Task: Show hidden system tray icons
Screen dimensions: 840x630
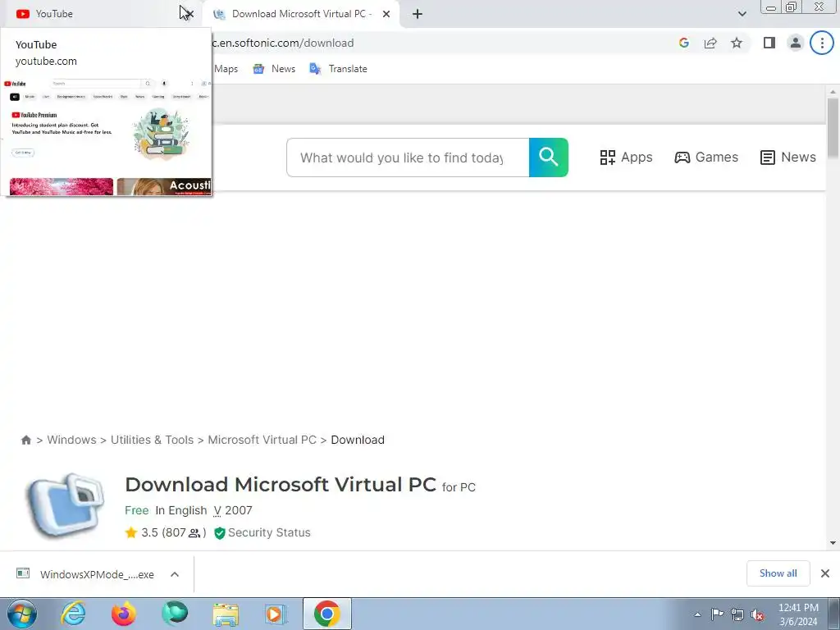Action: click(697, 614)
